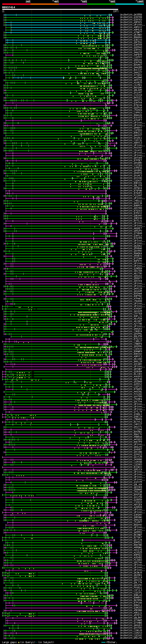Select hit label UniRef100_C5XMP4
146x644 pixels.
pos(131,399)
